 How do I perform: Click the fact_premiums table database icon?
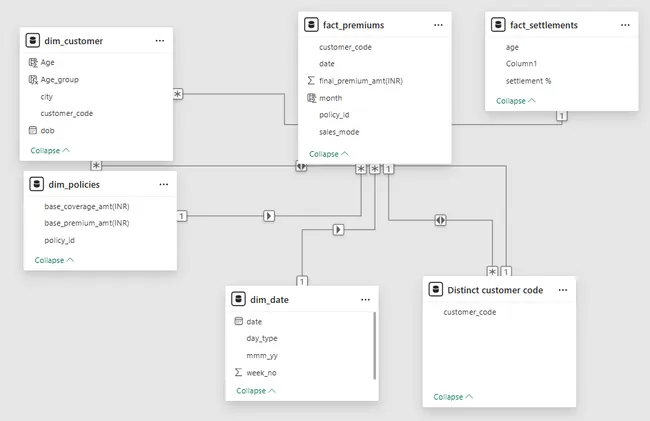click(311, 25)
